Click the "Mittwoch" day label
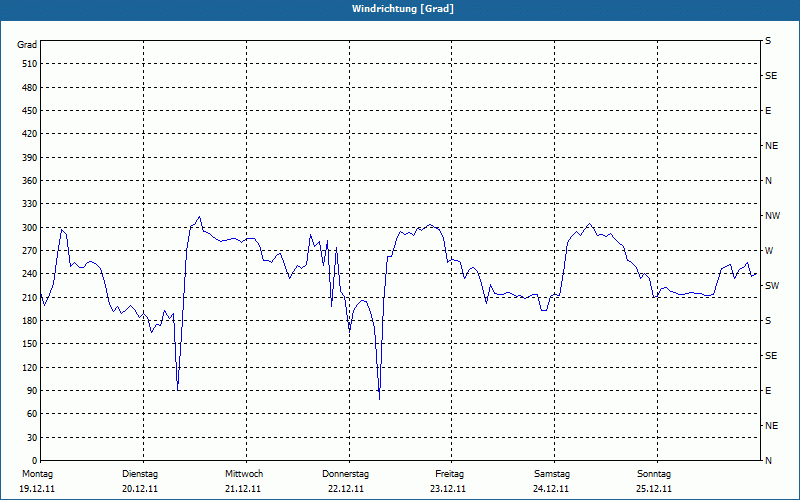This screenshot has height=500, width=800. tap(244, 474)
